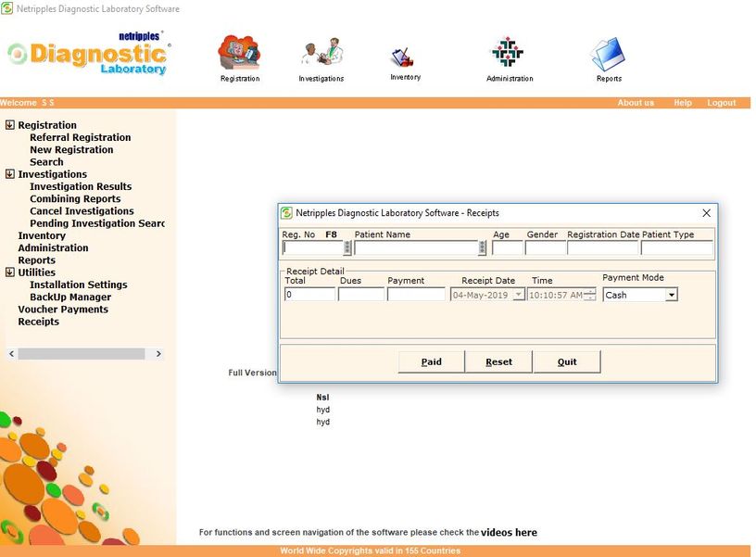756x557 pixels.
Task: Click the Gender input field
Action: tap(546, 247)
